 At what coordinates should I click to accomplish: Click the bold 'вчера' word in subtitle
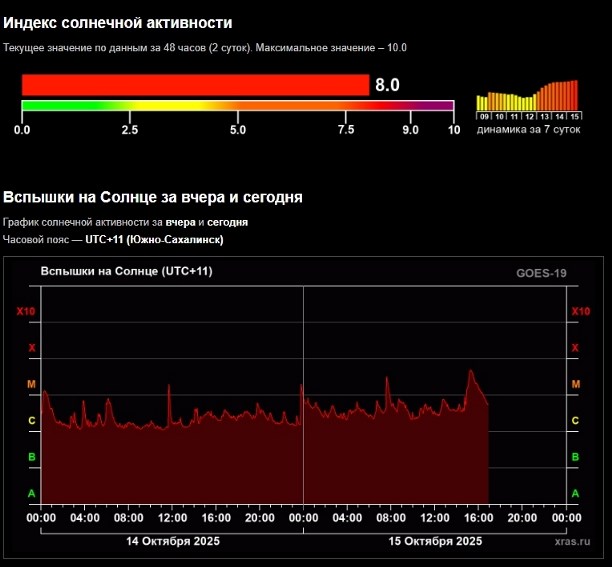[x=181, y=222]
